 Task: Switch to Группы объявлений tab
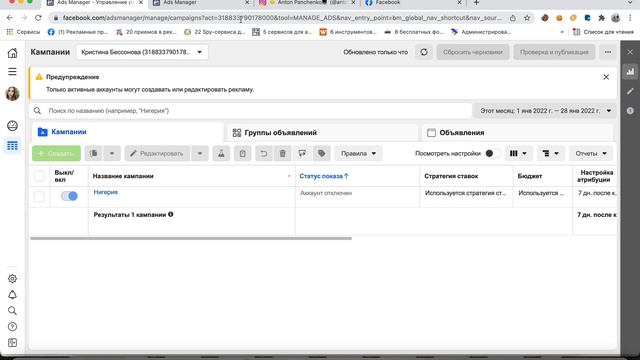(322, 133)
